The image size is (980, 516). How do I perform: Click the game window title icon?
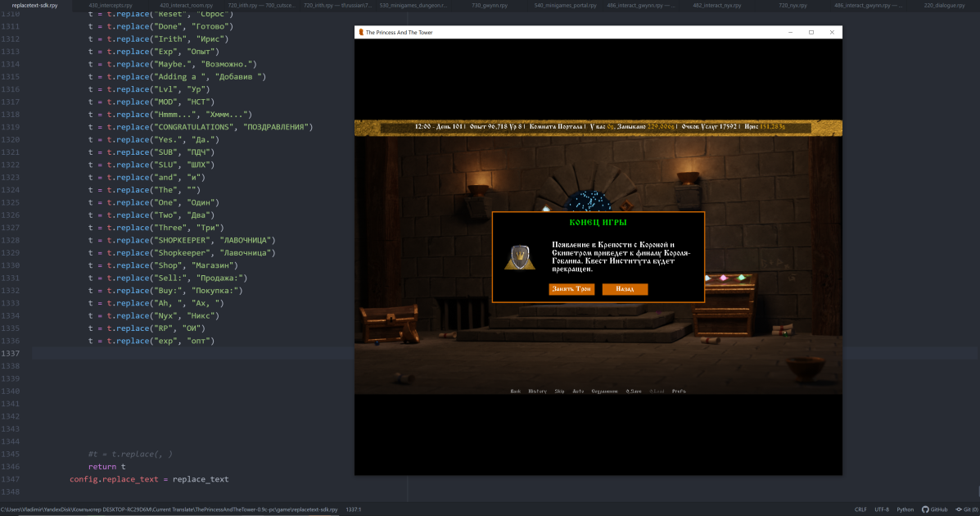pyautogui.click(x=360, y=32)
